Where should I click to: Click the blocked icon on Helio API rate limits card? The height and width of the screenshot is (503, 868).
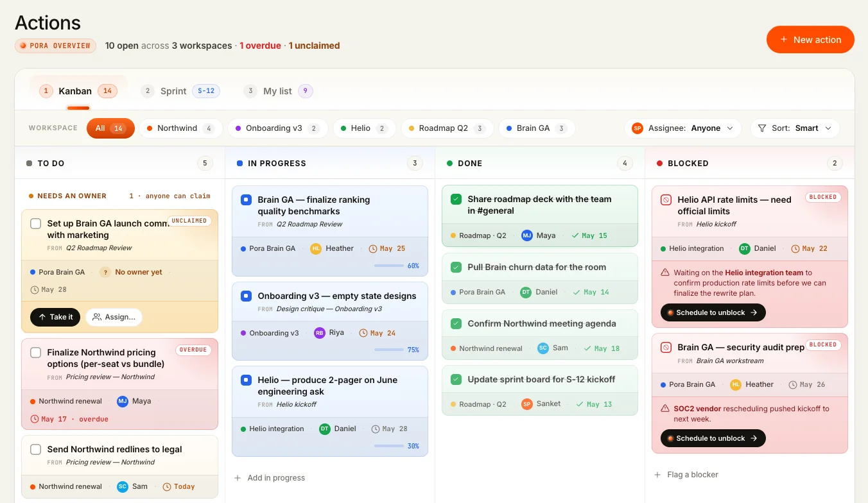pos(666,200)
